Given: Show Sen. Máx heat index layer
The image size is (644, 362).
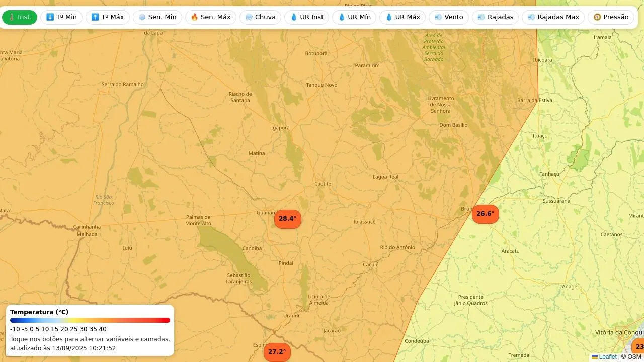Looking at the screenshot, I should point(210,17).
